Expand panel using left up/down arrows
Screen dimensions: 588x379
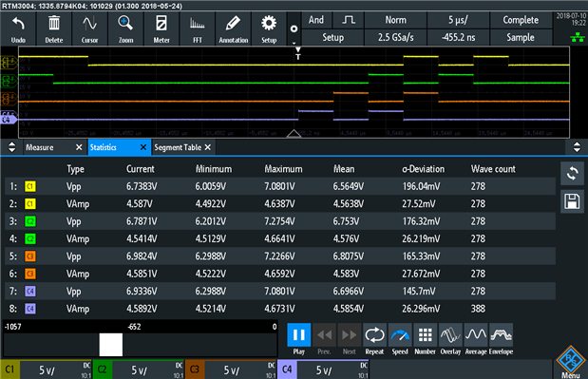pos(11,147)
